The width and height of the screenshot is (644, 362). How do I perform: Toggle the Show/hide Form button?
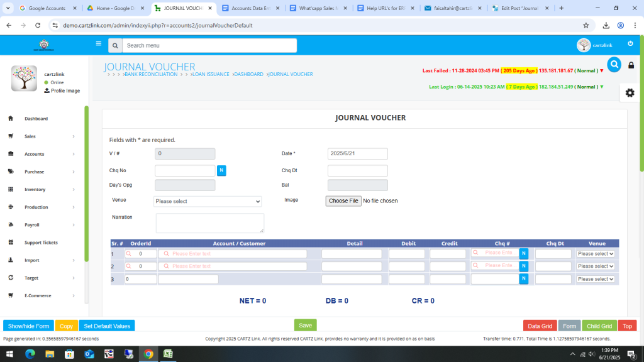(28, 326)
